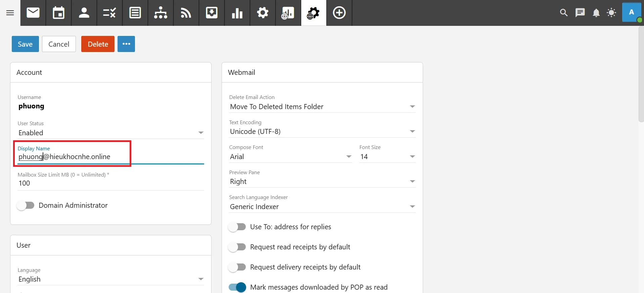This screenshot has height=293, width=644.
Task: Open the RSS feeds icon
Action: (186, 13)
